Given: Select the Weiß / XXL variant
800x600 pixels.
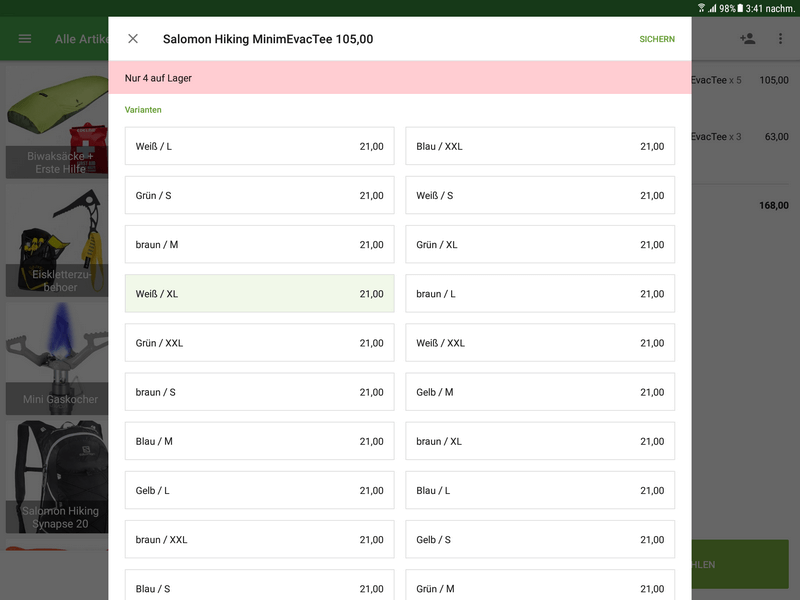Looking at the screenshot, I should (x=540, y=343).
